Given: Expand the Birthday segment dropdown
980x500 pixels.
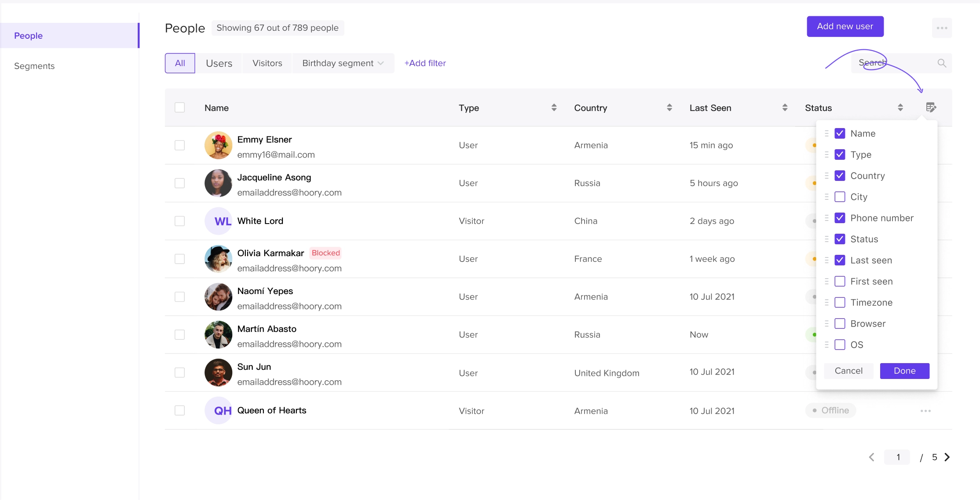Looking at the screenshot, I should [x=343, y=63].
